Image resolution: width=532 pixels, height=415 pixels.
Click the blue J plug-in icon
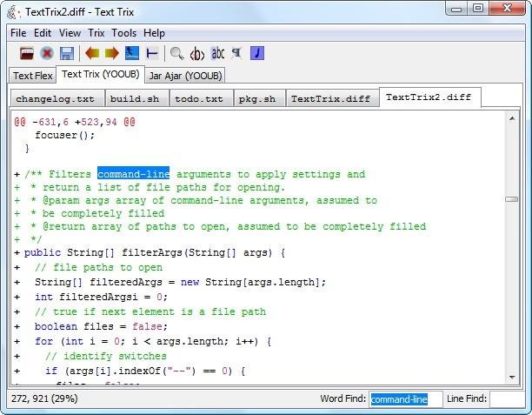point(257,53)
